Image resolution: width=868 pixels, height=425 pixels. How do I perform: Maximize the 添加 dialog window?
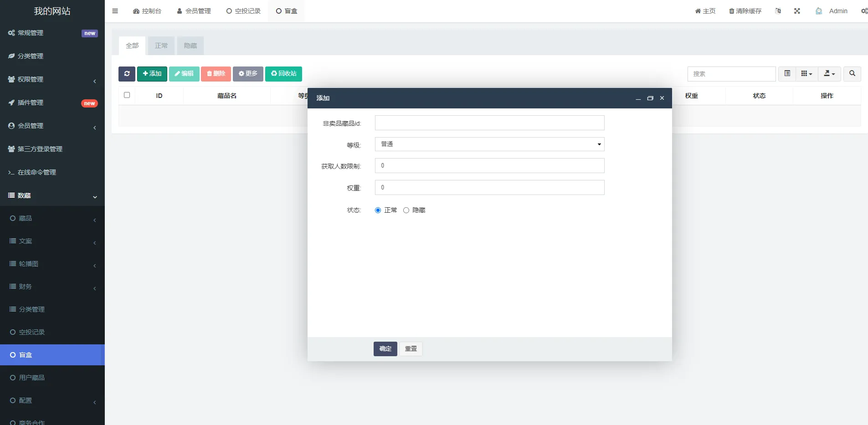pos(650,98)
